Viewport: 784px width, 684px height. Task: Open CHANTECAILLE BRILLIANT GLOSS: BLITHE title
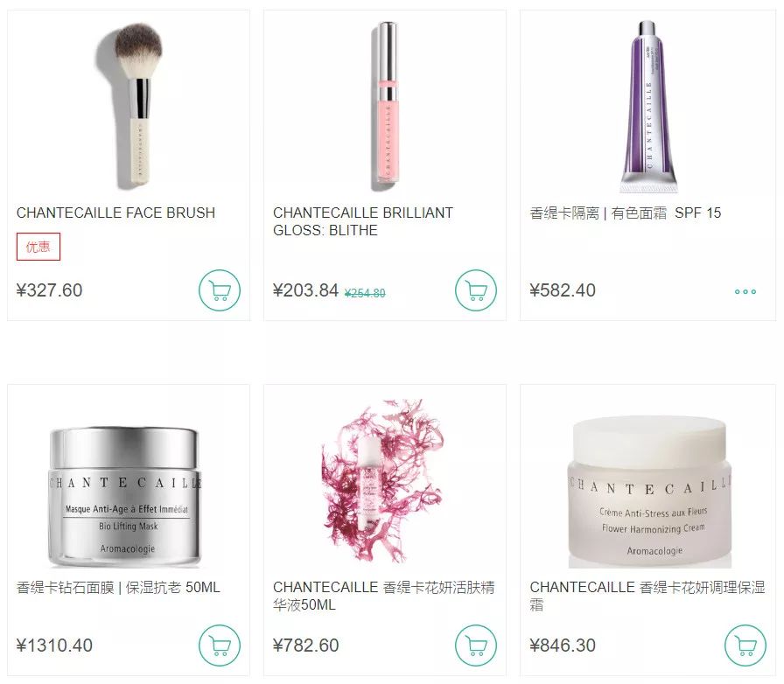pyautogui.click(x=363, y=221)
